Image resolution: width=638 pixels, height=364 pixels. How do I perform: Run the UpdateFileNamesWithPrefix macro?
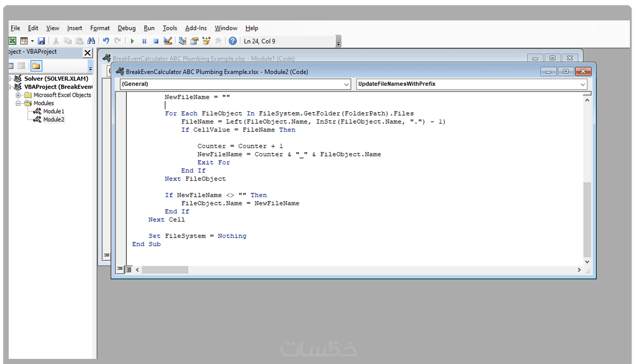[x=132, y=41]
